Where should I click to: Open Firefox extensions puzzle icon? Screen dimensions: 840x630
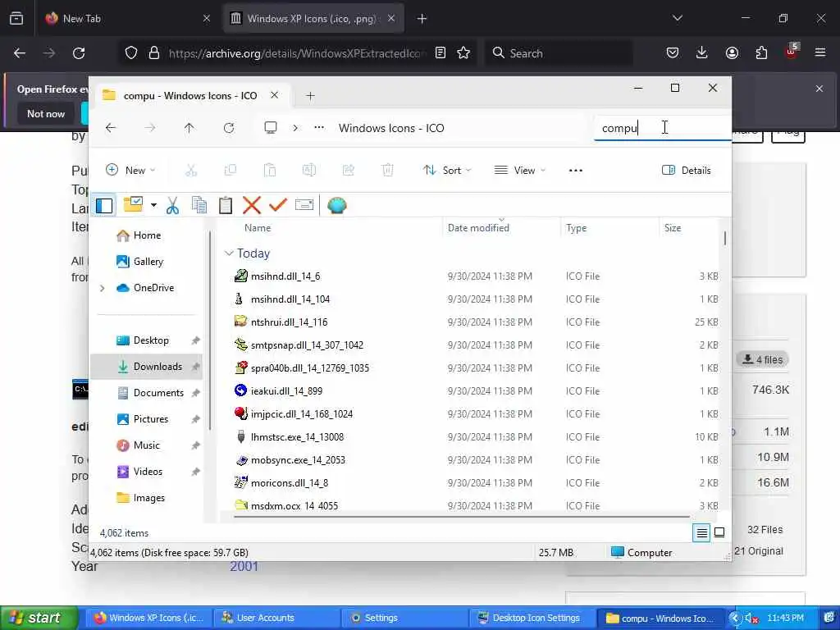[761, 52]
